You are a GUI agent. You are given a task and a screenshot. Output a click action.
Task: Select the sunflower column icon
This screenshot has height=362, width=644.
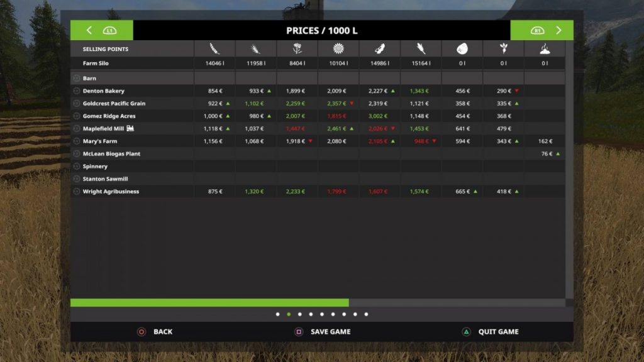tap(338, 49)
